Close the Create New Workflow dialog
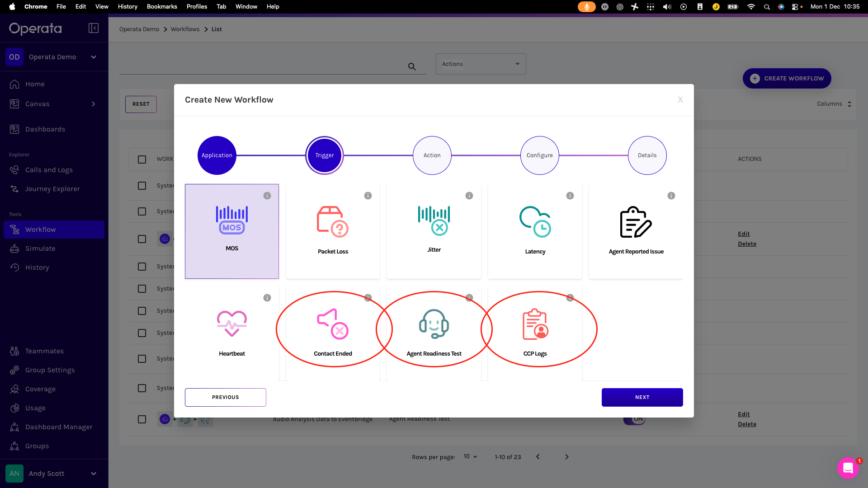 coord(680,100)
